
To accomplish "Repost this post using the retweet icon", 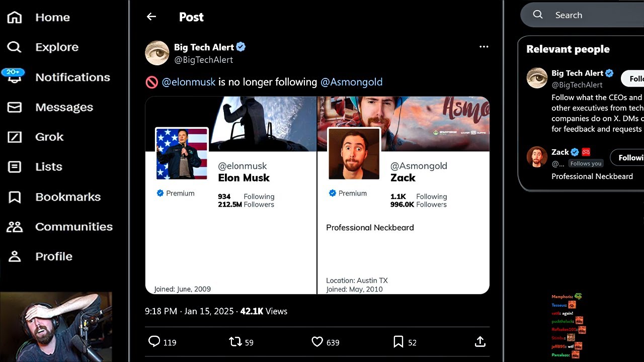I will coord(235,342).
